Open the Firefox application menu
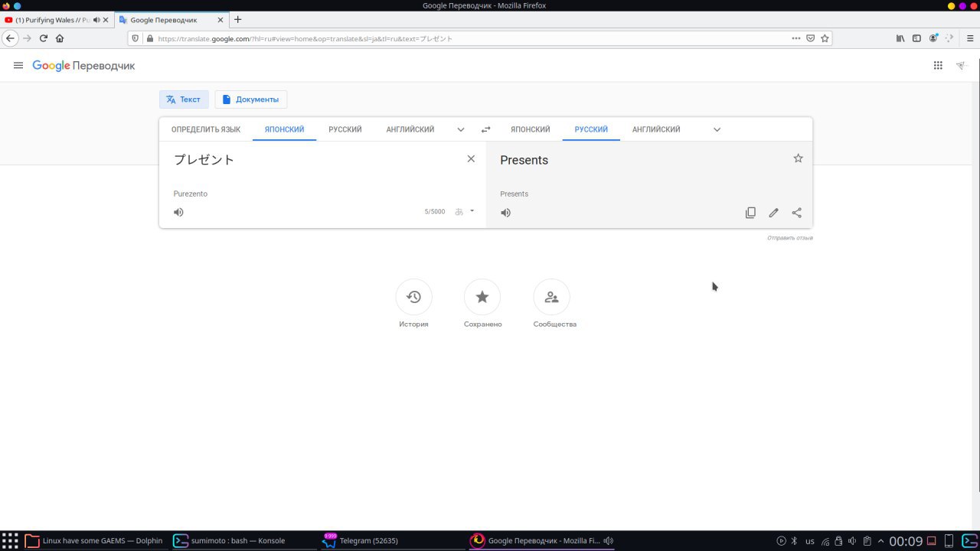Screen dimensions: 980x551 [969, 38]
